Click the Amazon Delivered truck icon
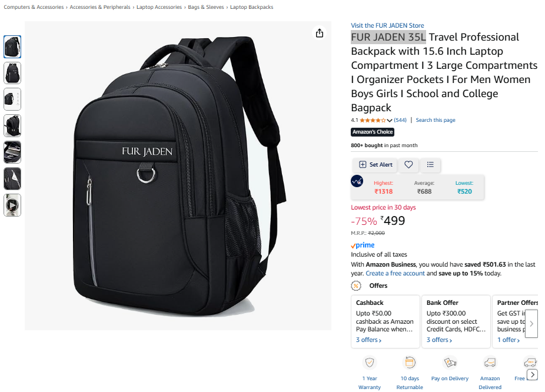Viewport: 545px width, 392px height. [490, 363]
